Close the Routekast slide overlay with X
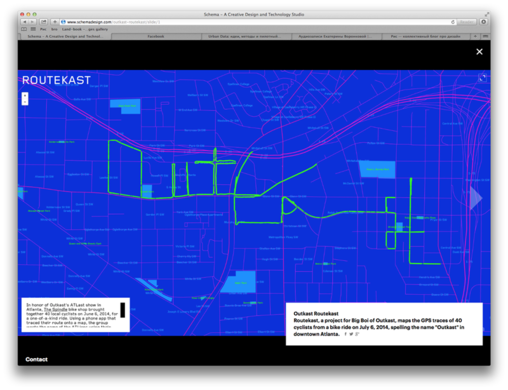 coord(479,52)
